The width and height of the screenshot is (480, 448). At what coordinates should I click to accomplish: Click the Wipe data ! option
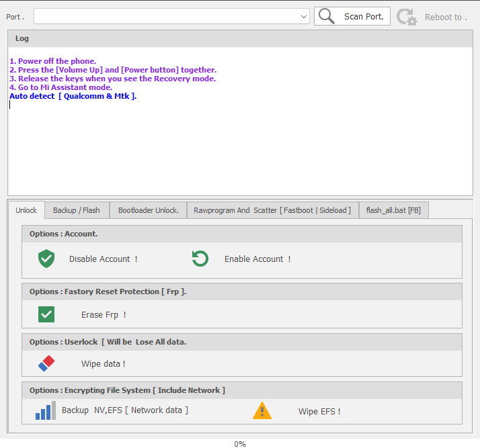click(x=103, y=363)
